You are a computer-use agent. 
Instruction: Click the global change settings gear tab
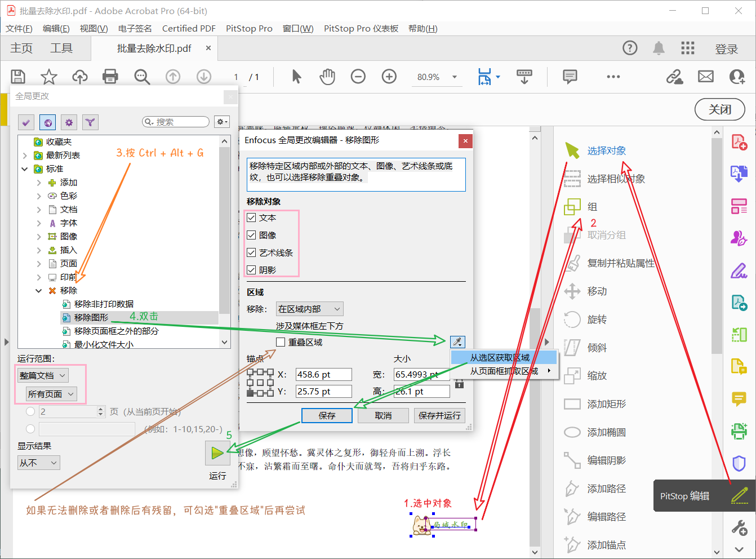pos(69,122)
